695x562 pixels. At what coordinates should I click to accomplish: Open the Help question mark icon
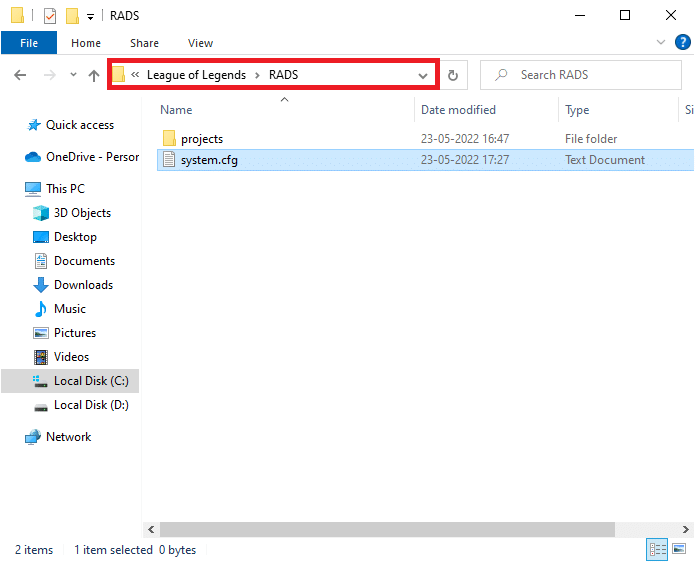pyautogui.click(x=683, y=43)
